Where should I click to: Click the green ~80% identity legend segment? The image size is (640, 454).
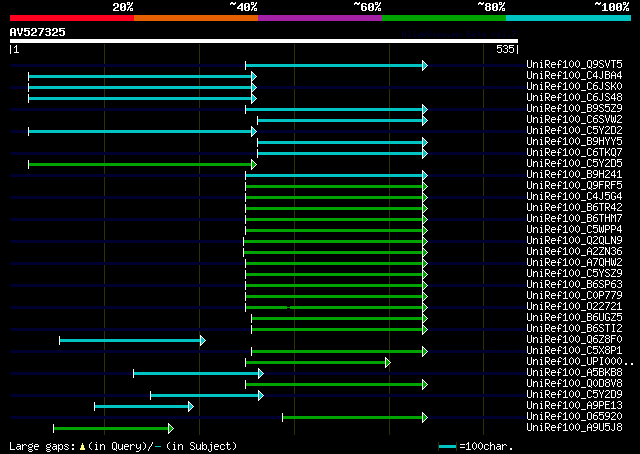coord(444,18)
